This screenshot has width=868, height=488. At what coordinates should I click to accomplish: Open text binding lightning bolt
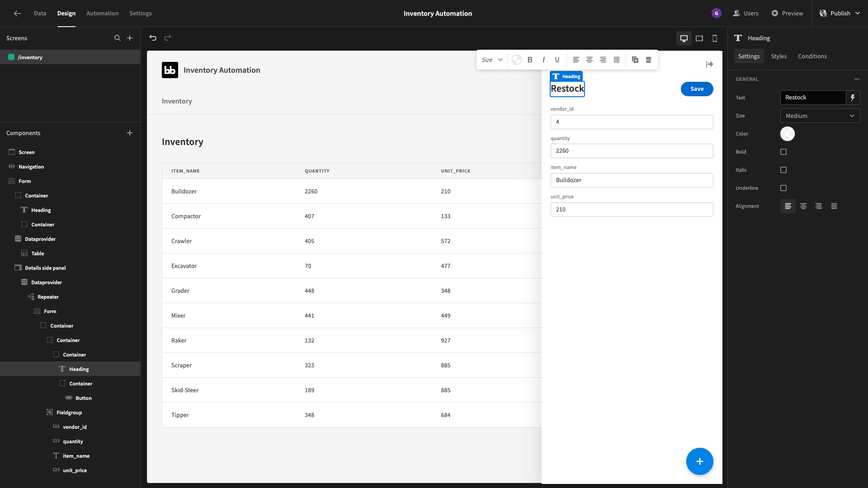853,98
